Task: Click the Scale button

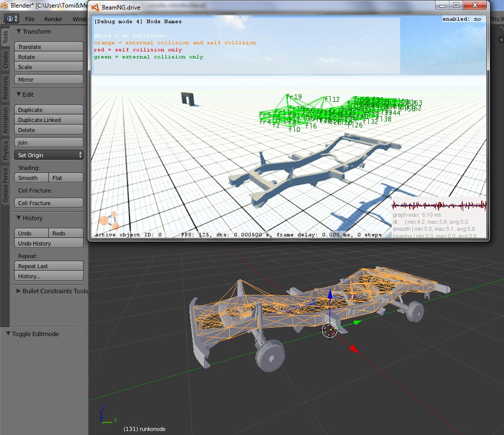Action: (x=49, y=67)
